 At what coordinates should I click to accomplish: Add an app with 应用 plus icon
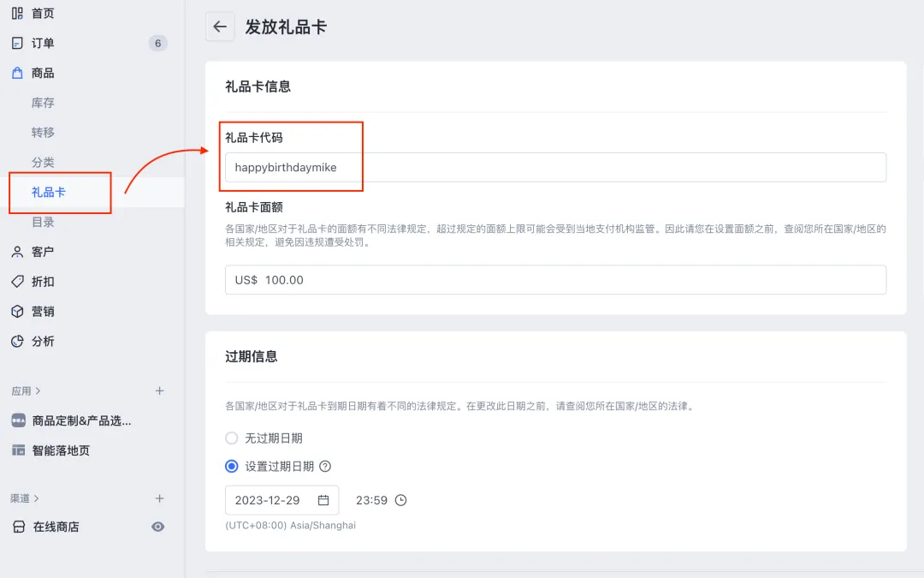pos(159,390)
